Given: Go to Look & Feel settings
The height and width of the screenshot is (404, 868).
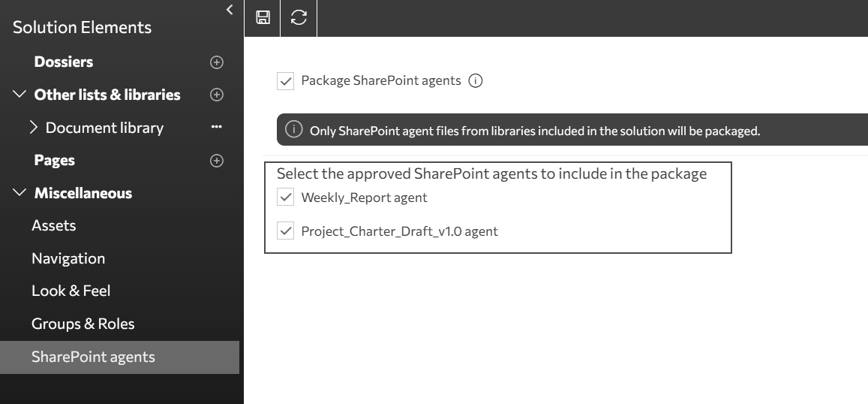Looking at the screenshot, I should pos(71,291).
